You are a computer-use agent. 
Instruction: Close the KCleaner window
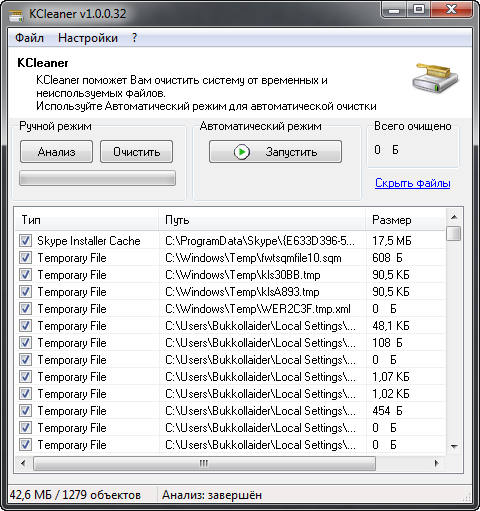click(451, 10)
